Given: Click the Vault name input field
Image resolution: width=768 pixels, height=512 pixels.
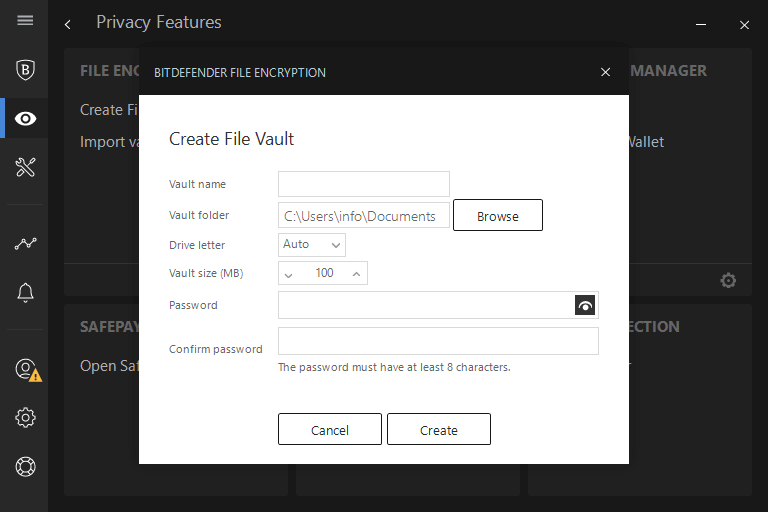Looking at the screenshot, I should tap(363, 184).
